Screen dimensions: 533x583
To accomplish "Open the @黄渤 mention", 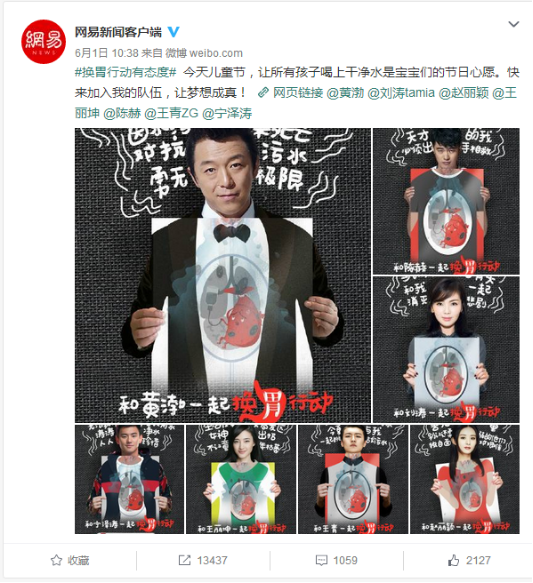I will tap(345, 92).
